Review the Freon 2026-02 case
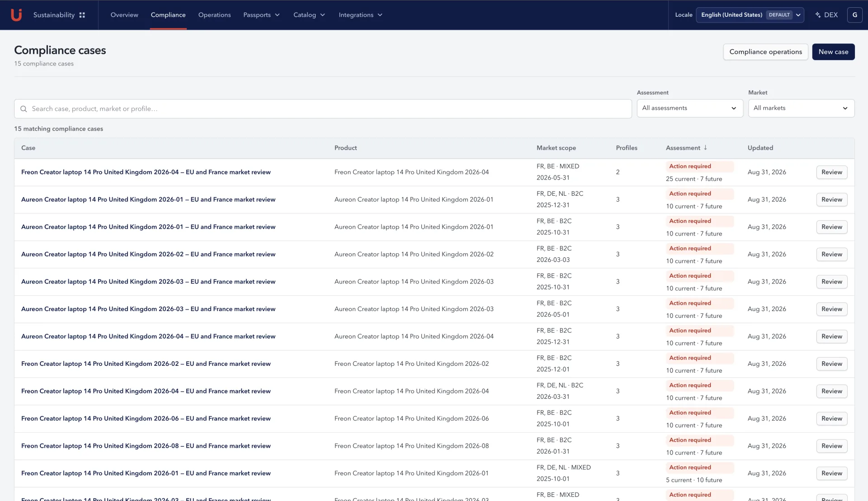Image resolution: width=868 pixels, height=501 pixels. click(x=832, y=364)
